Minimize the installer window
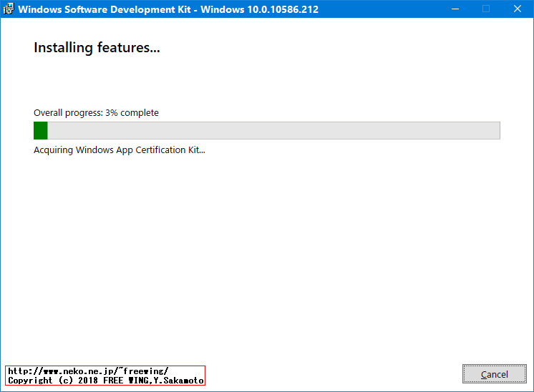Screen dimensions: 534x392 (x=455, y=9)
